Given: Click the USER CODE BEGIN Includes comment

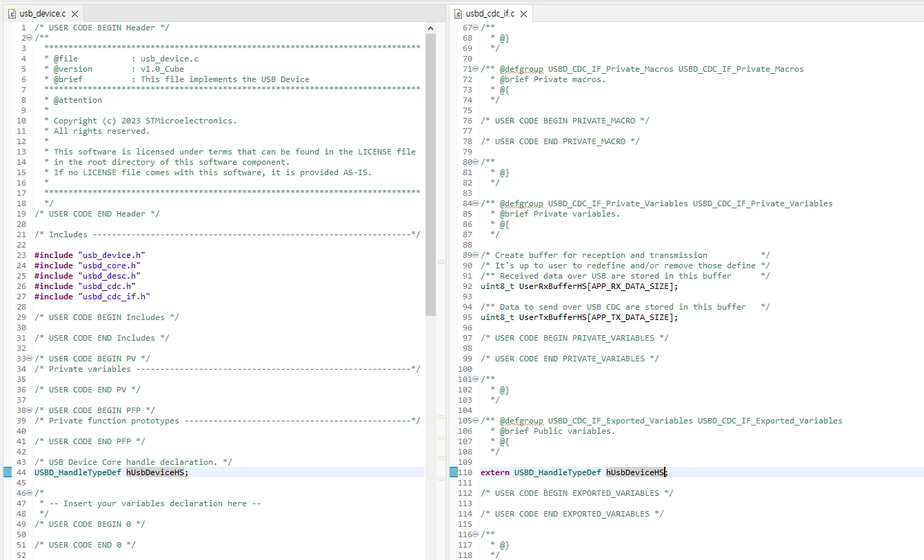Looking at the screenshot, I should (x=107, y=317).
